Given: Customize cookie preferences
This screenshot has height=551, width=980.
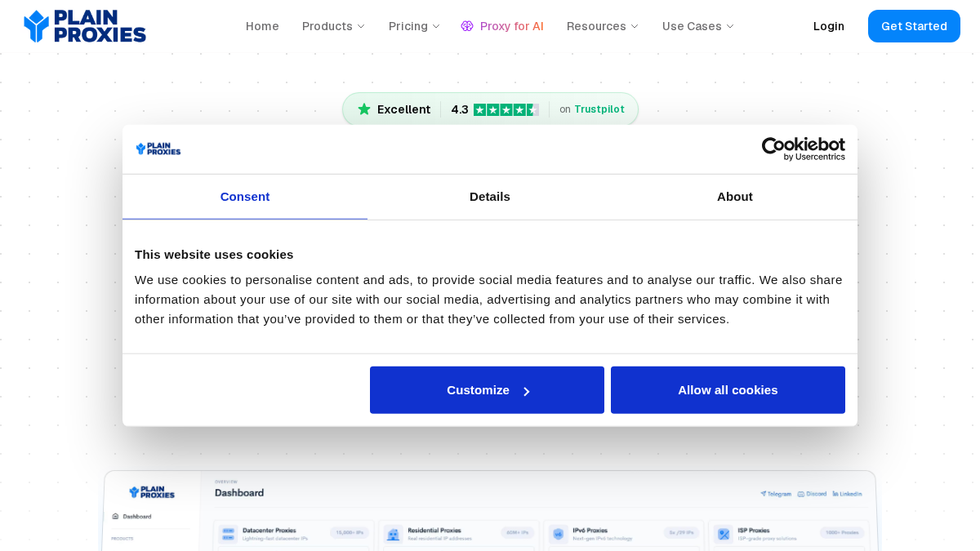Looking at the screenshot, I should [487, 390].
